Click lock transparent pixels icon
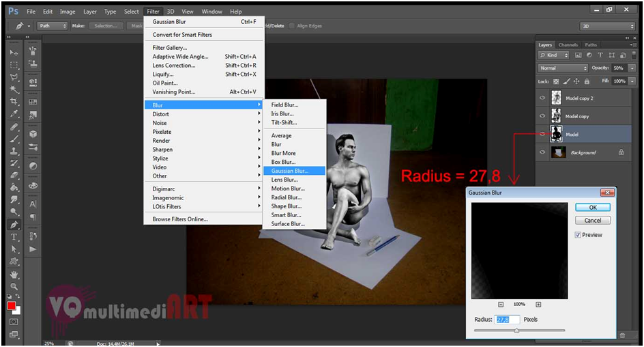Image resolution: width=644 pixels, height=347 pixels. [556, 81]
